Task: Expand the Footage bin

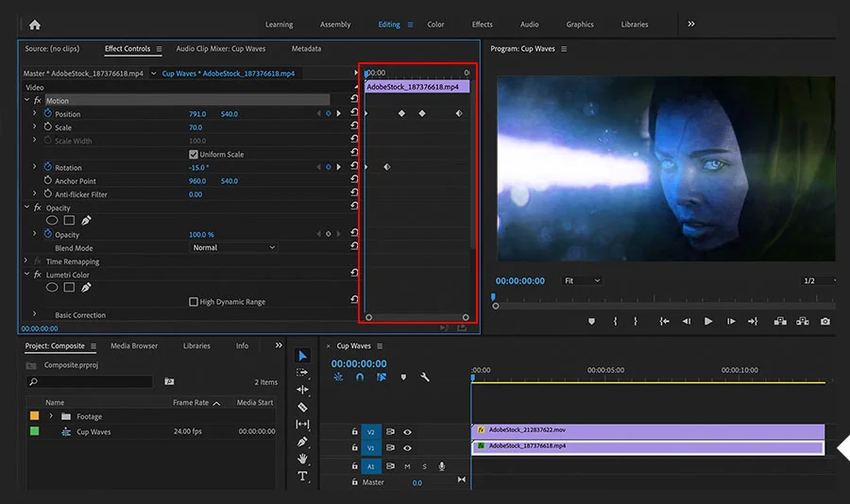Action: (x=51, y=416)
